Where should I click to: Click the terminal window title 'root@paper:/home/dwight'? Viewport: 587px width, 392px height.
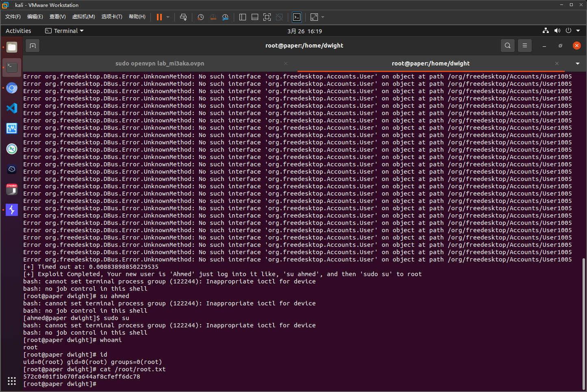[x=304, y=46]
